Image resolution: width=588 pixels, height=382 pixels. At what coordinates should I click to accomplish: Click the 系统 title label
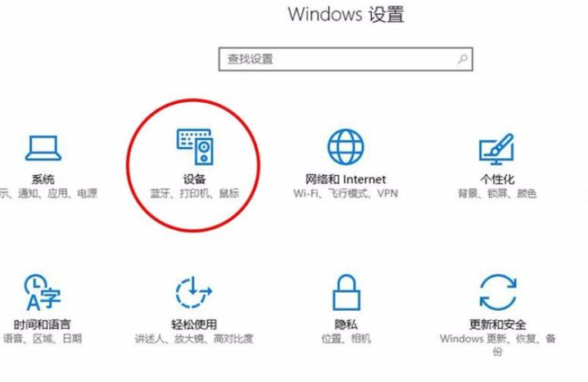[x=43, y=179]
